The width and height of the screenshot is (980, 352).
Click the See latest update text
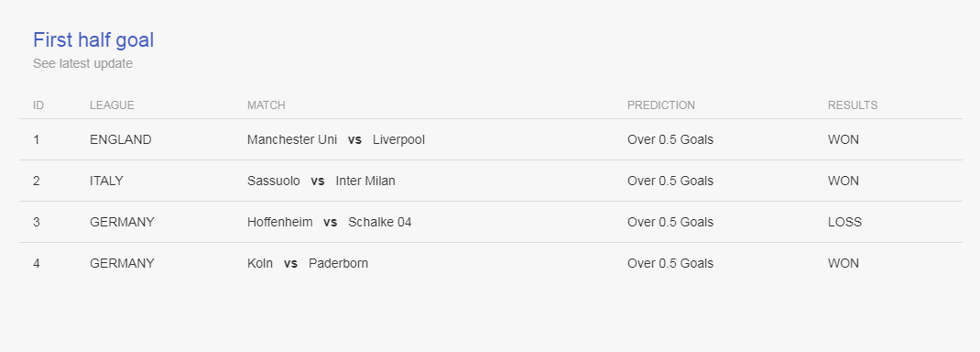tap(82, 64)
